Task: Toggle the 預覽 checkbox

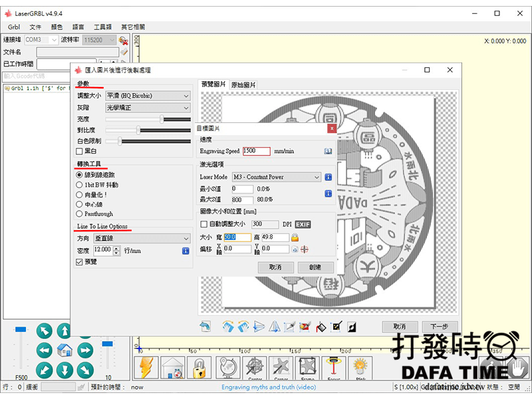Action: [x=79, y=262]
